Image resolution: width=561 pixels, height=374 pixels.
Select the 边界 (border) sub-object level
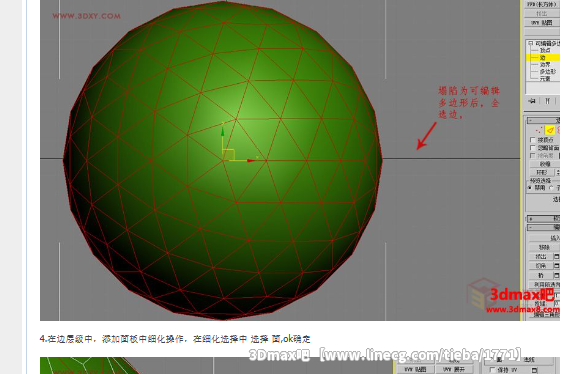(545, 65)
